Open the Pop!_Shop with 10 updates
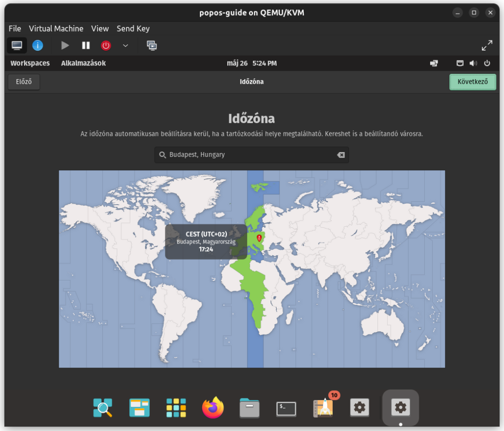Image resolution: width=504 pixels, height=431 pixels. pyautogui.click(x=323, y=407)
